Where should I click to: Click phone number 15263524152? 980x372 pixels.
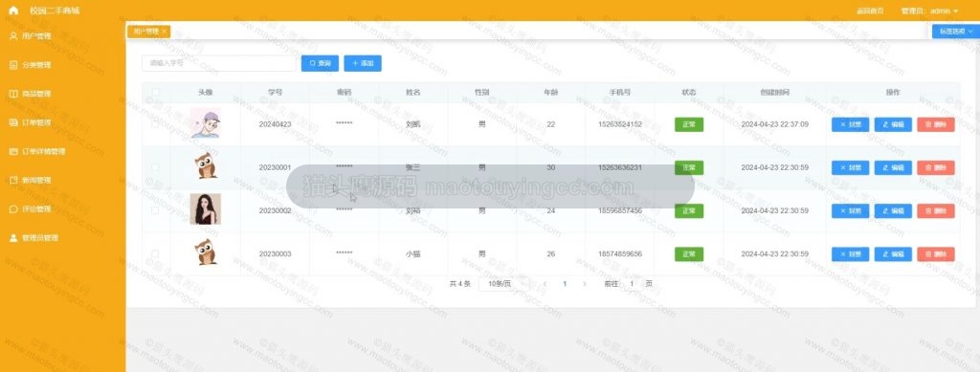619,124
